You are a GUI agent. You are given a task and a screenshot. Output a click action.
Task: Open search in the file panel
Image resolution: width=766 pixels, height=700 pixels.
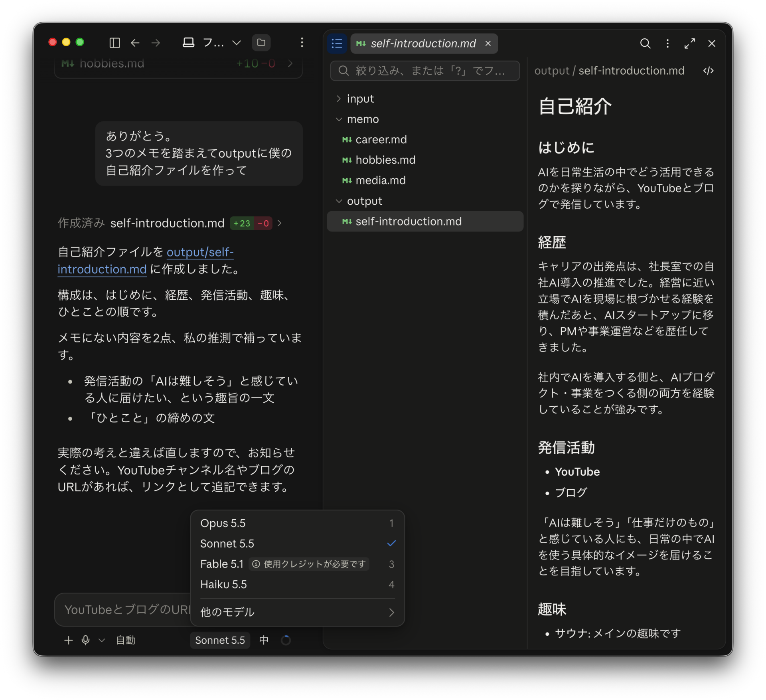[645, 44]
